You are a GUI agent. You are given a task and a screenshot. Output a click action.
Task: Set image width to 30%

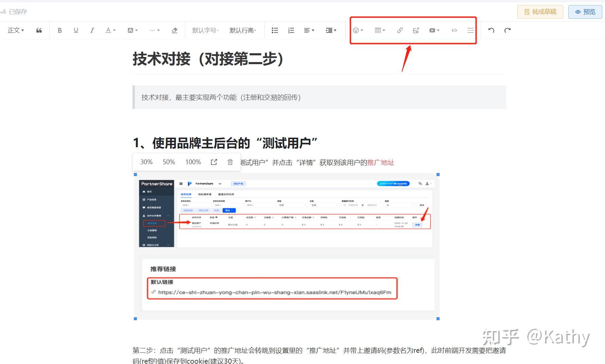(146, 162)
